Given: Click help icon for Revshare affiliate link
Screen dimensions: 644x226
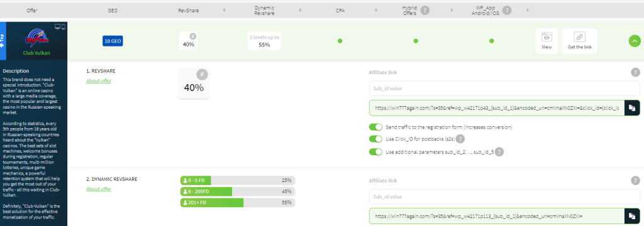Looking at the screenshot, I should point(635,73).
